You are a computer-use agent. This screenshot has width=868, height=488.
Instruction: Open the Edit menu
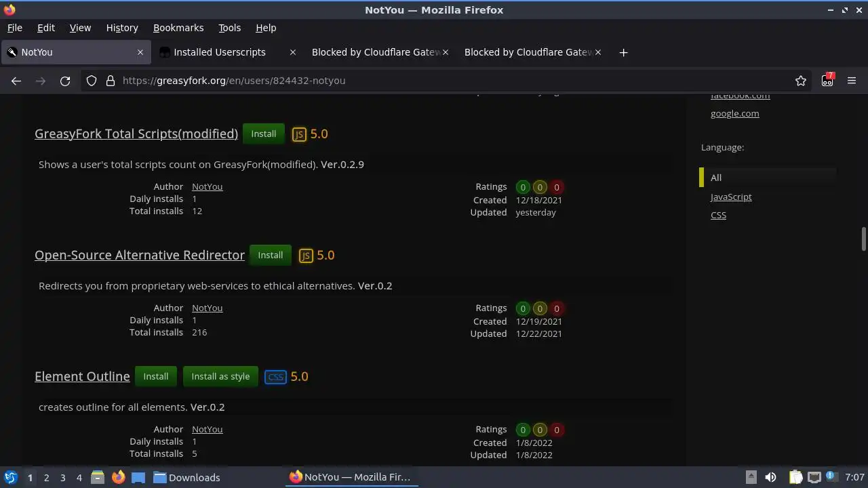pos(46,28)
